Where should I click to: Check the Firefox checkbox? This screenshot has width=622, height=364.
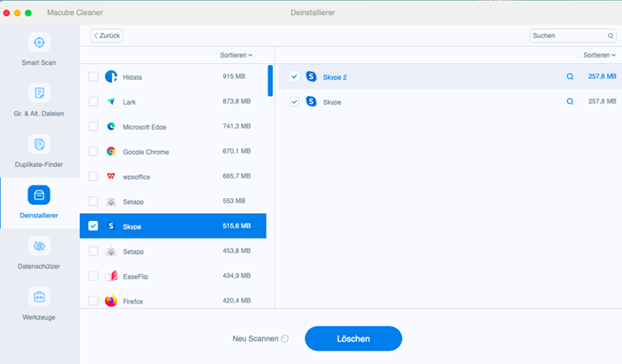pyautogui.click(x=93, y=301)
